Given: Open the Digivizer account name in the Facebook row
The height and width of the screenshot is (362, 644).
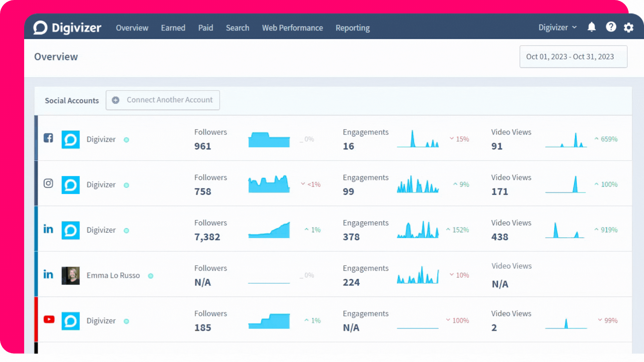Looking at the screenshot, I should tap(101, 139).
